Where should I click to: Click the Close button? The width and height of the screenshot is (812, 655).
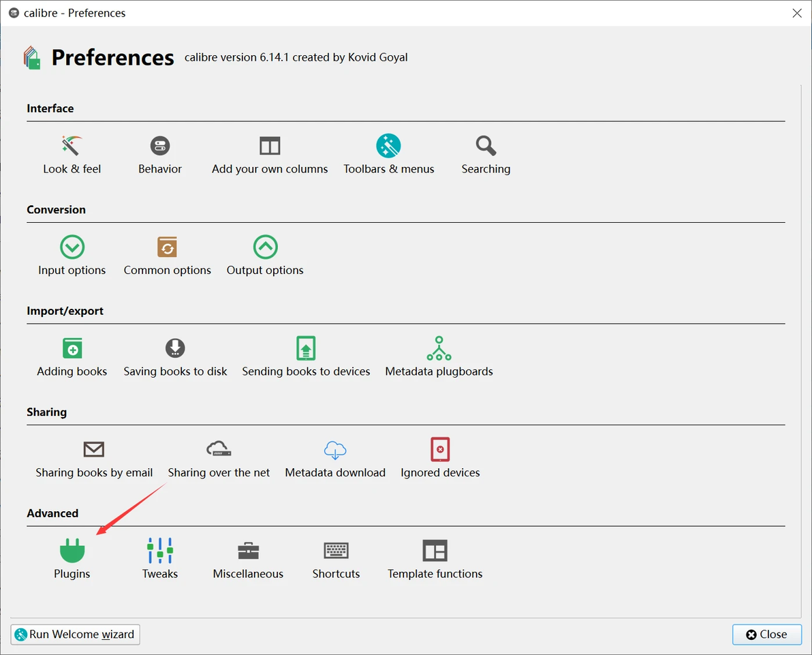[x=767, y=635]
